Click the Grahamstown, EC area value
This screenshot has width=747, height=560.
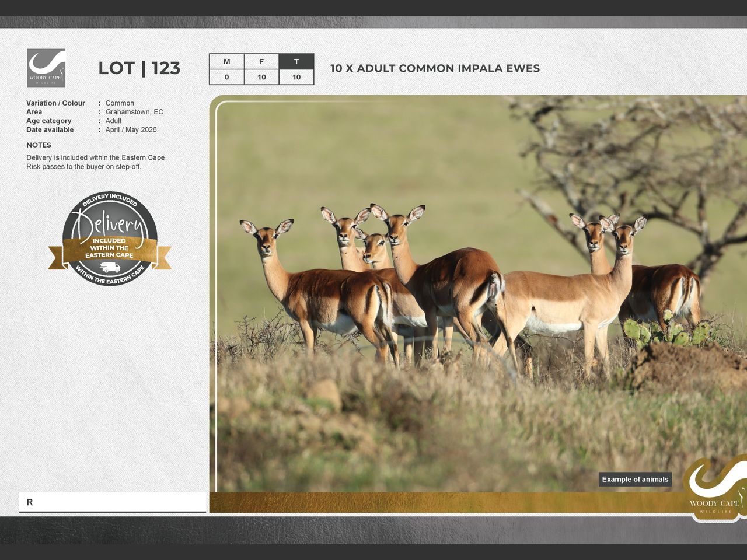click(x=134, y=112)
